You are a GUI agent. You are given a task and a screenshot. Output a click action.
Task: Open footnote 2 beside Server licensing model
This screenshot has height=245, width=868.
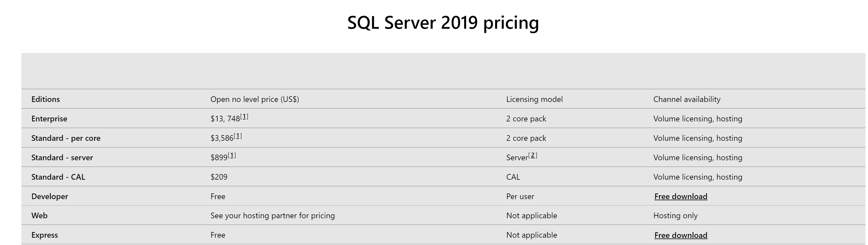533,155
